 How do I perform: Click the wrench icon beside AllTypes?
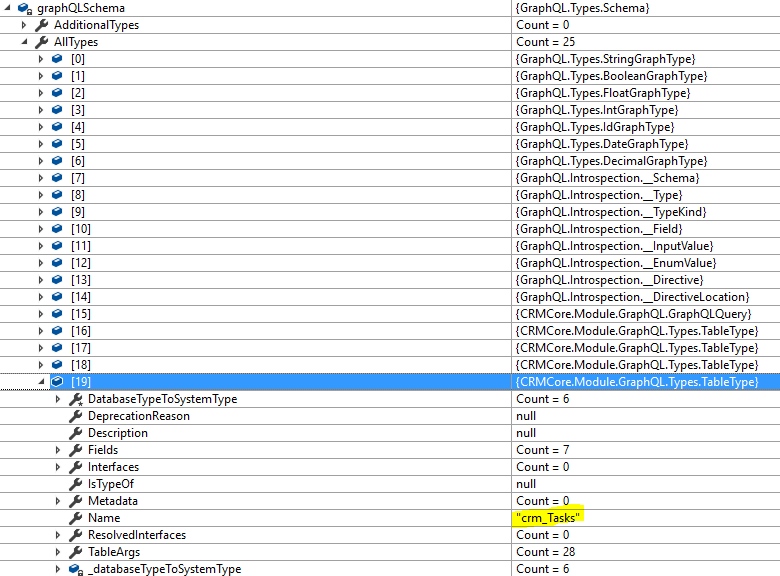pos(42,42)
